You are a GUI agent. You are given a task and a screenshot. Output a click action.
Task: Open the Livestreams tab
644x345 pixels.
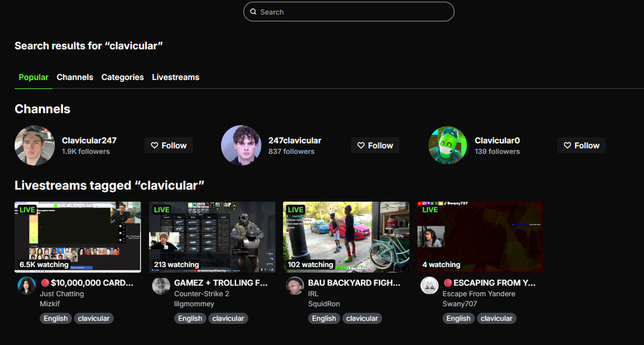click(175, 77)
